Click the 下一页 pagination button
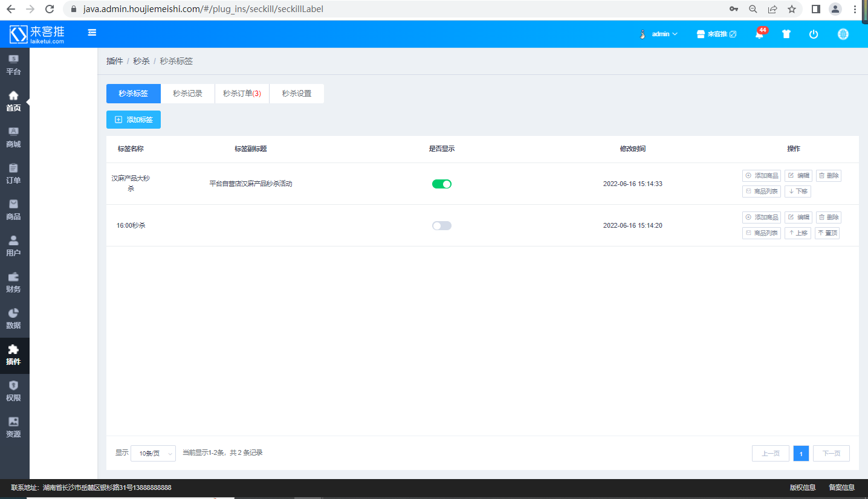The width and height of the screenshot is (868, 499). pos(832,454)
